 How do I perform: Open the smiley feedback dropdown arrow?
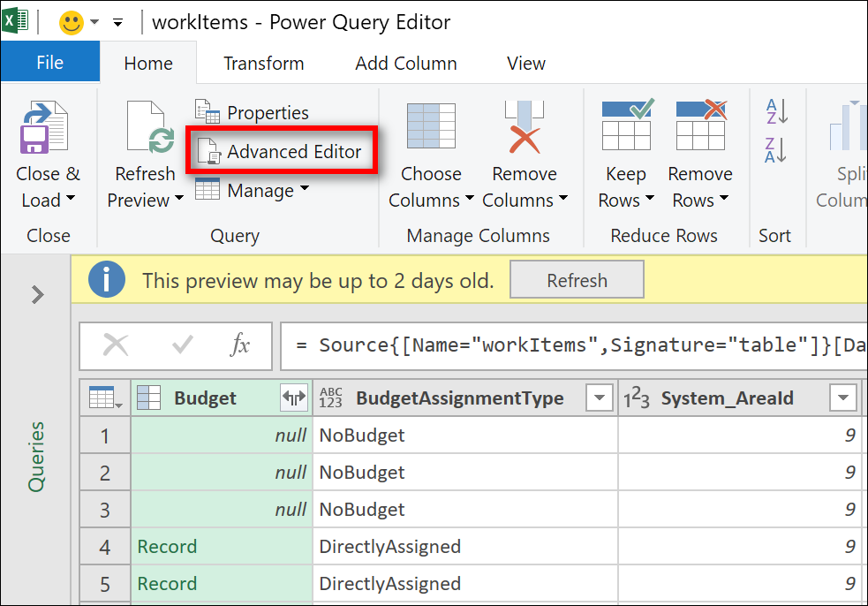coord(94,22)
